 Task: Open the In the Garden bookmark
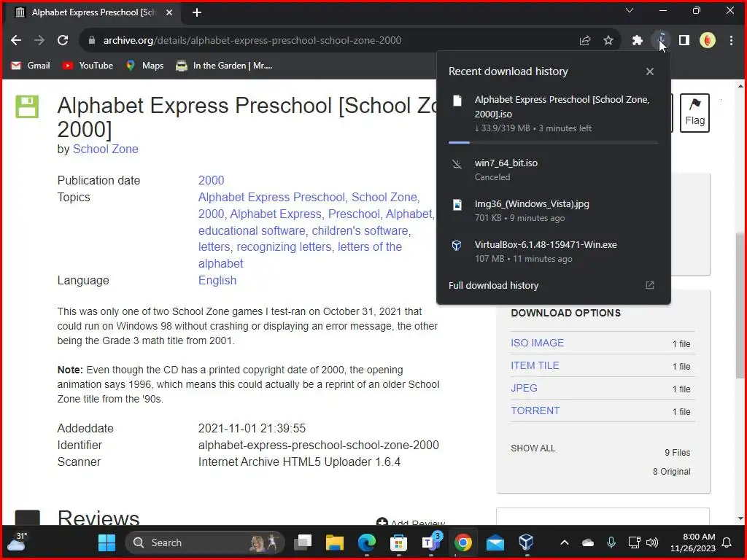(x=225, y=66)
